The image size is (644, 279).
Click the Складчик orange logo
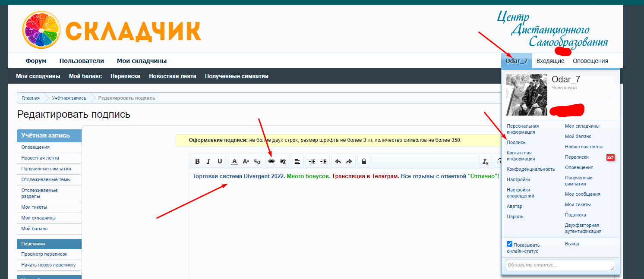111,30
